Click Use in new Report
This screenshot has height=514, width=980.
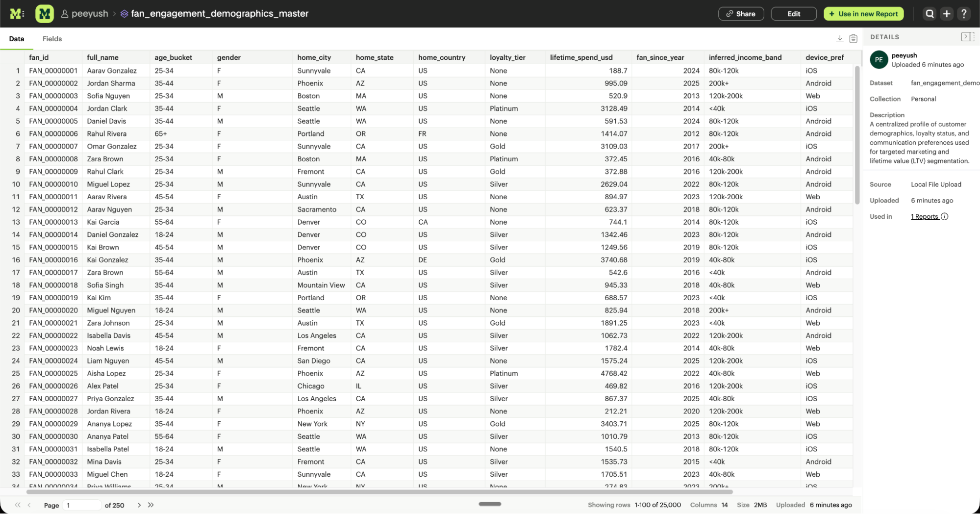(863, 13)
